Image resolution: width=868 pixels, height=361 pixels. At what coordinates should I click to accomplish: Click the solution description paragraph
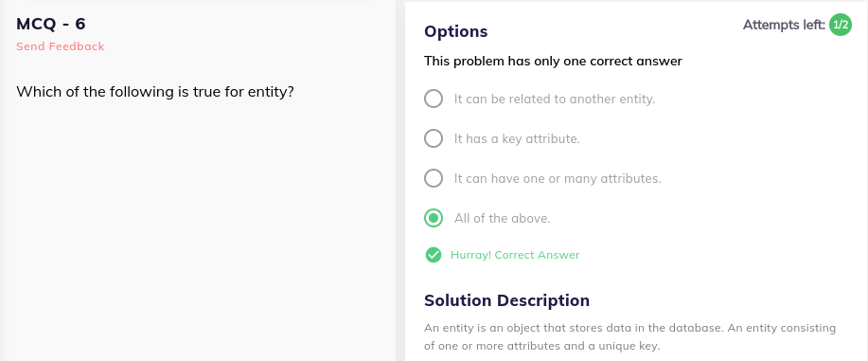point(630,337)
